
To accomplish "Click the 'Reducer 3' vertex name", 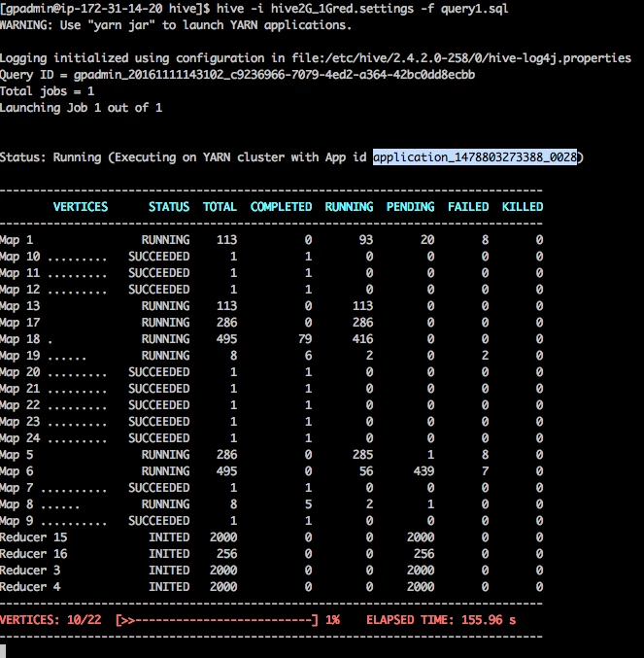I will [x=30, y=571].
